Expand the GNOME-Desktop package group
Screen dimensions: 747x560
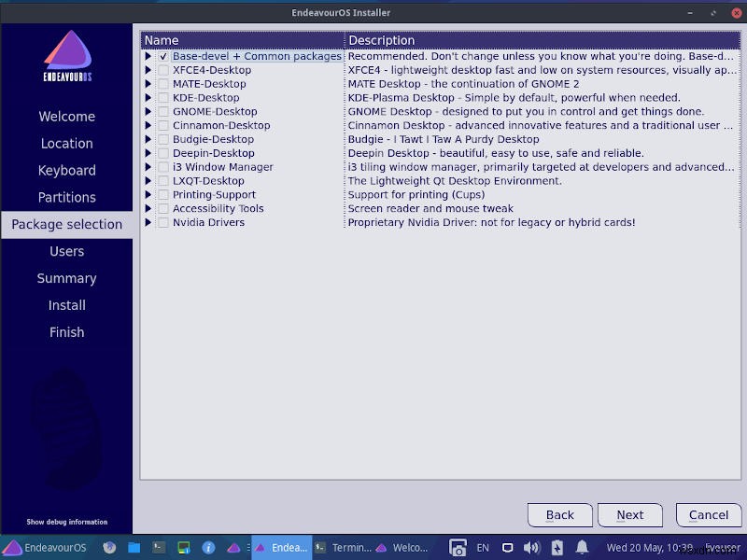tap(149, 111)
